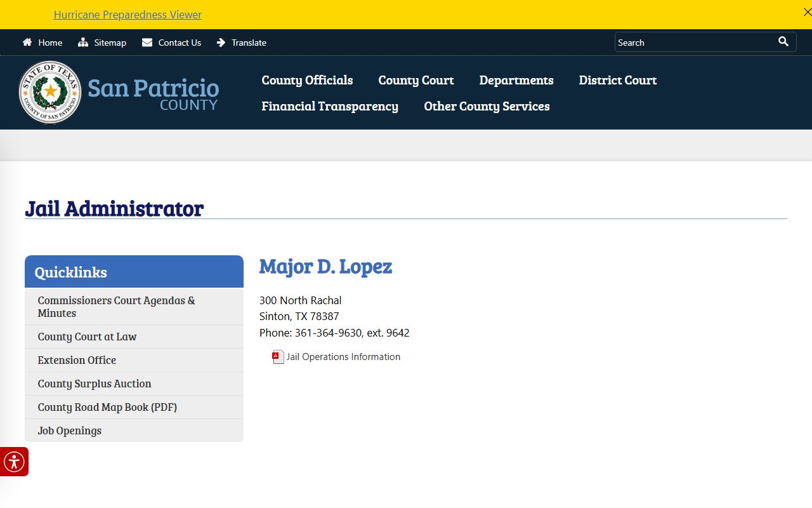Open Commissioners Court Agendas & Minutes quicklink
This screenshot has width=812, height=508.
(x=134, y=307)
